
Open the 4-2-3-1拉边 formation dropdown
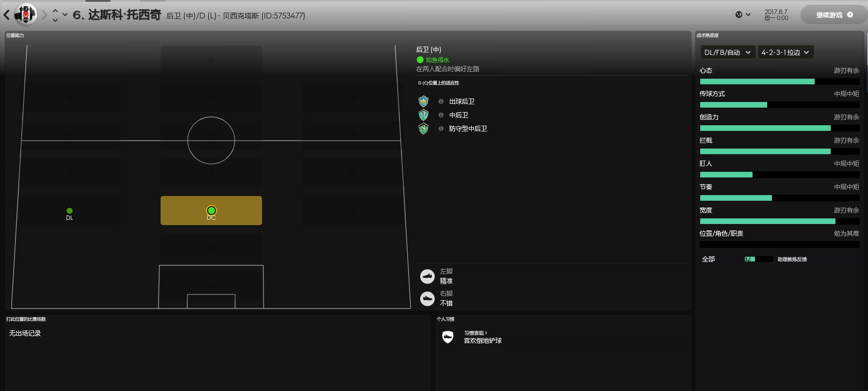tap(786, 52)
